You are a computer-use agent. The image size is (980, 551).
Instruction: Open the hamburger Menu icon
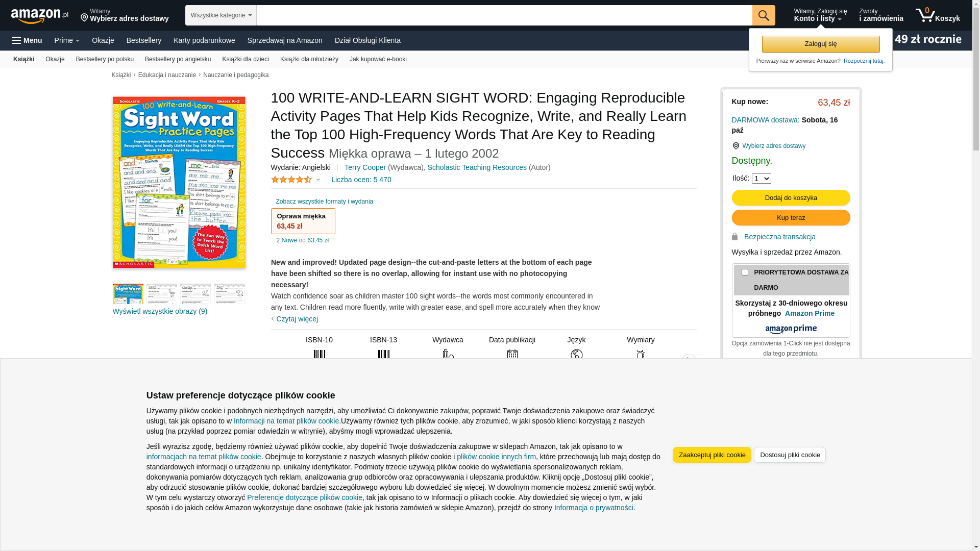17,40
